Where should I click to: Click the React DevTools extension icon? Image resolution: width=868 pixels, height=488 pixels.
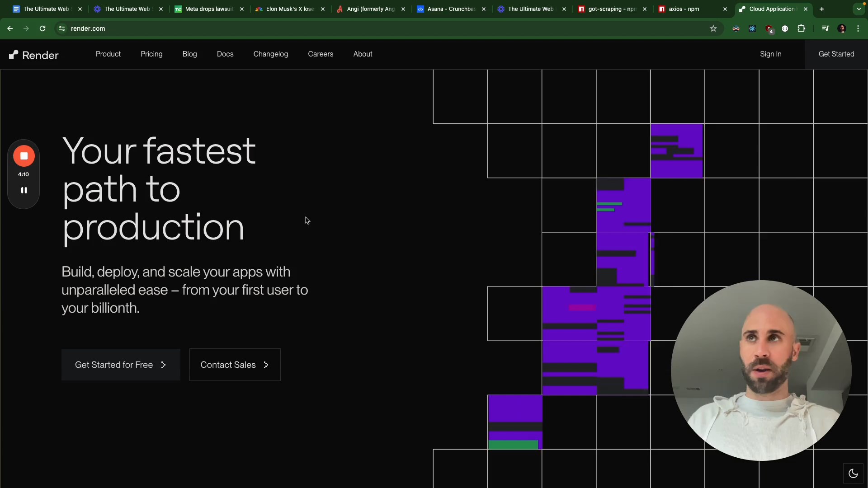pyautogui.click(x=752, y=28)
